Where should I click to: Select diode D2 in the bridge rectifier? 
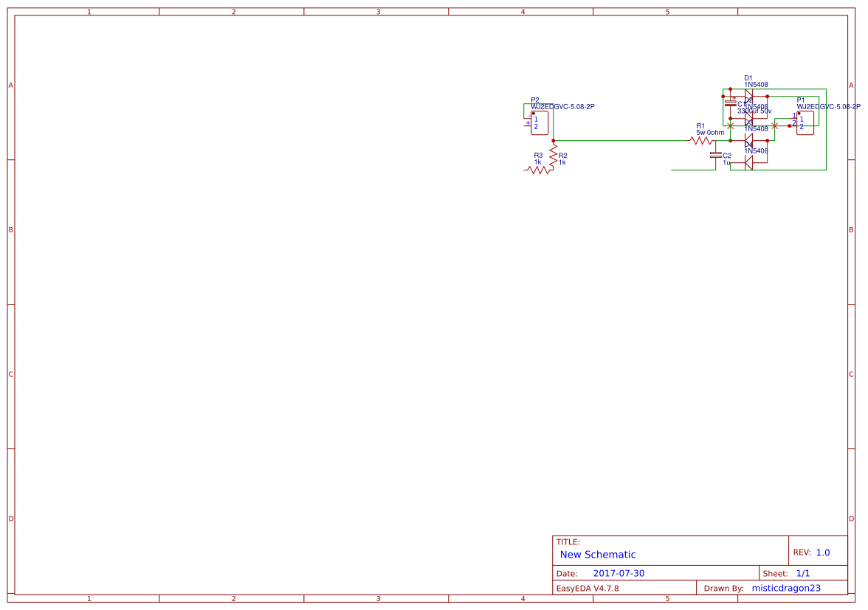tap(748, 114)
